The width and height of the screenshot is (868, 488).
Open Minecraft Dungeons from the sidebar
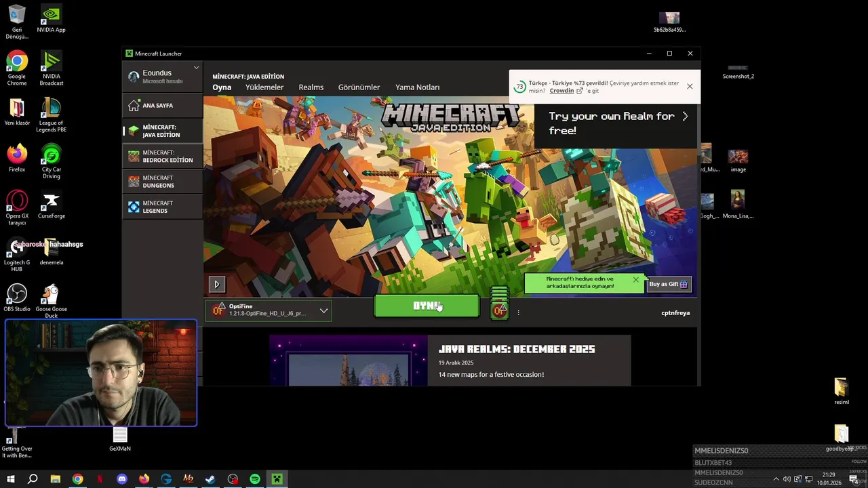coord(163,182)
